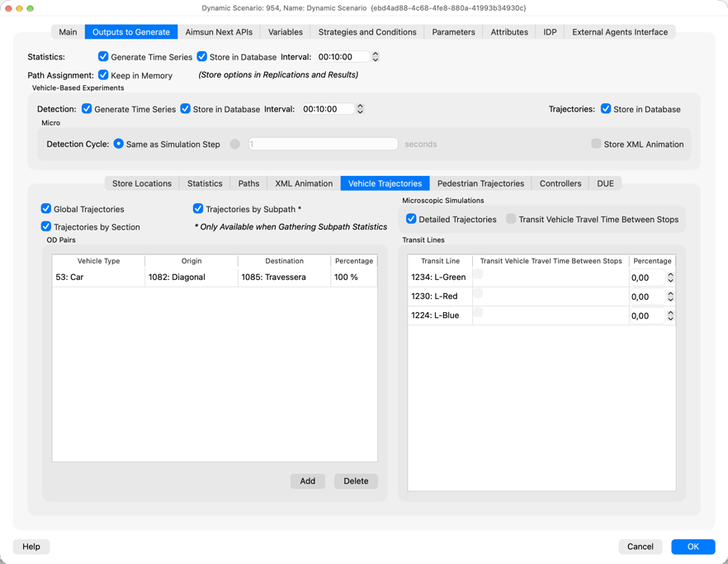Toggle Statistics Store in Database checkbox

[201, 57]
